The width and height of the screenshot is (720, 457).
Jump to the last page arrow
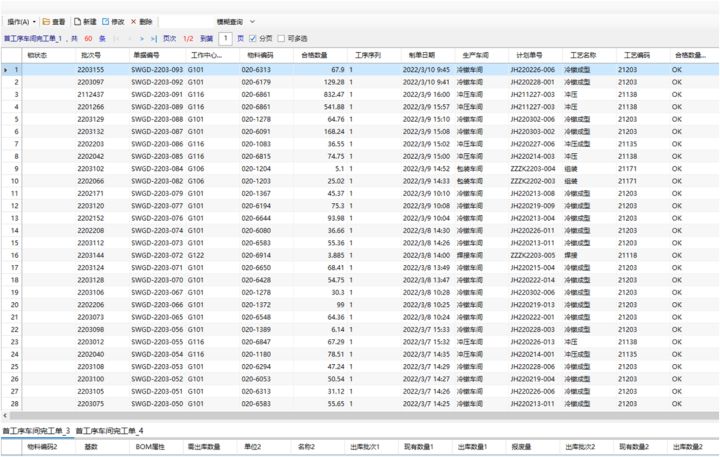pos(154,39)
